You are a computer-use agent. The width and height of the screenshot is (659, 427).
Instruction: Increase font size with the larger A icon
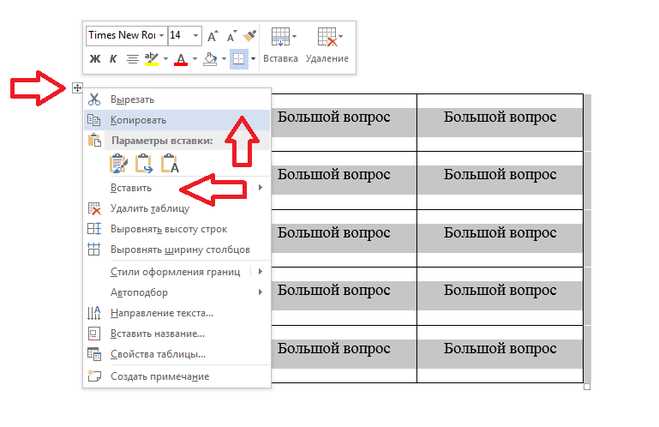(x=213, y=36)
